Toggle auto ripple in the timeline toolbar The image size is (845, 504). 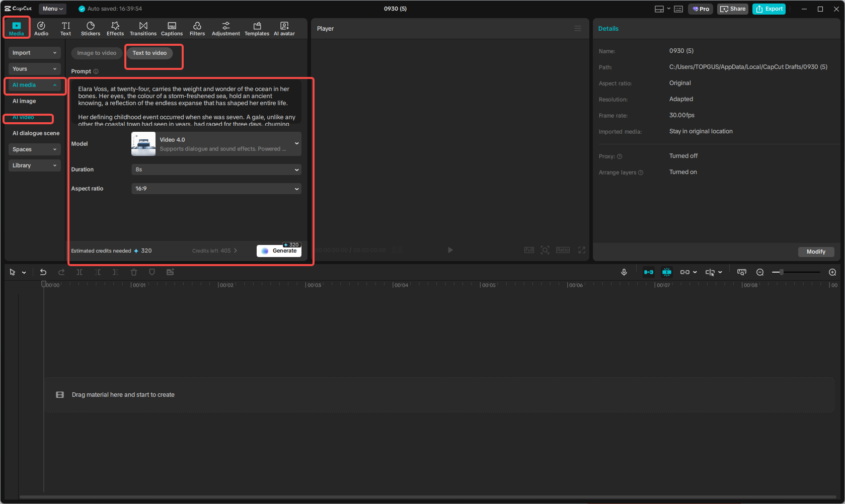[649, 272]
